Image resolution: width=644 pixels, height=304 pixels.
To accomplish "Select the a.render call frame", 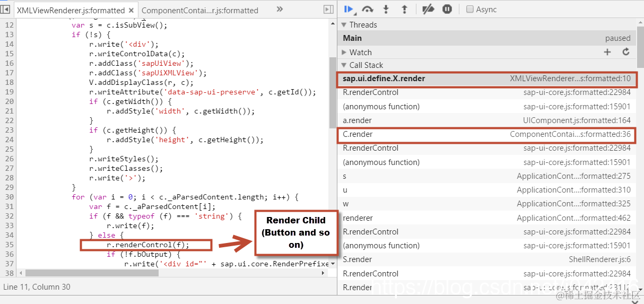I will (x=486, y=120).
